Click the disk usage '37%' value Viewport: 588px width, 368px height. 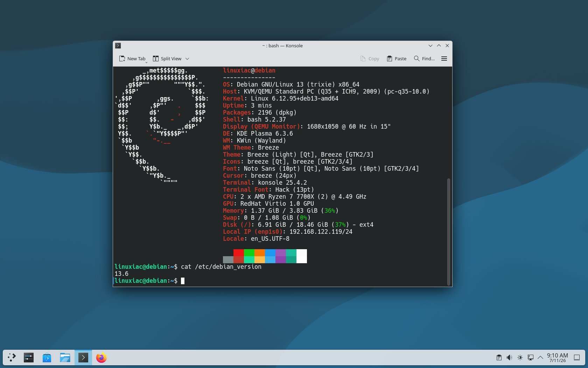click(340, 225)
